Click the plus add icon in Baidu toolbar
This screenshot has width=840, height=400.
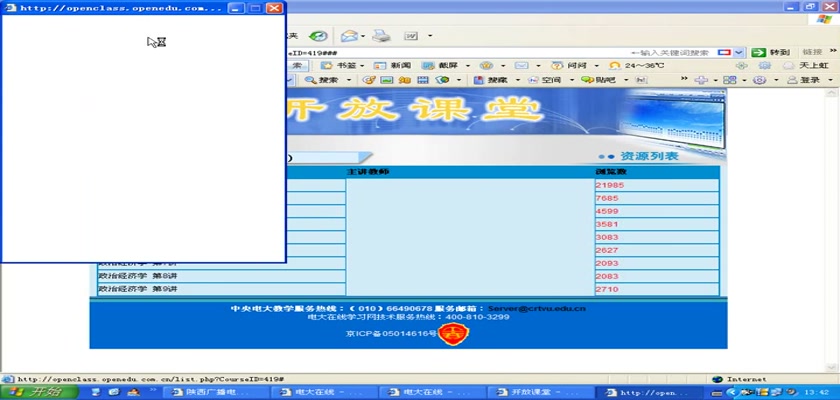[x=701, y=80]
